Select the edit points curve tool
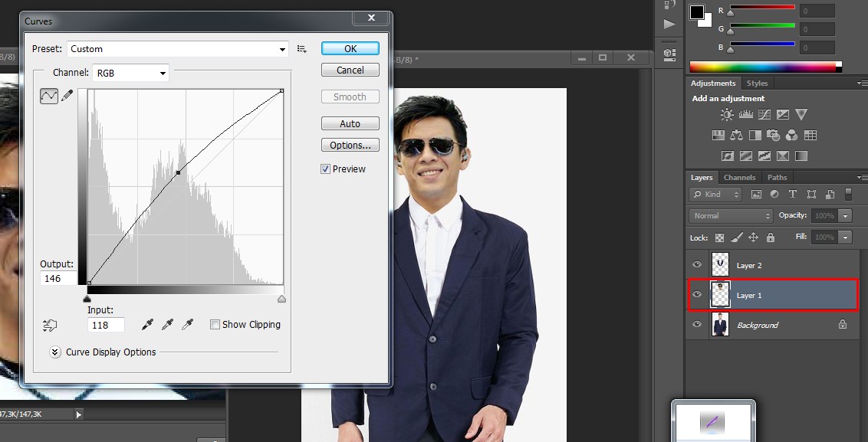Viewport: 868px width, 442px height. (49, 97)
